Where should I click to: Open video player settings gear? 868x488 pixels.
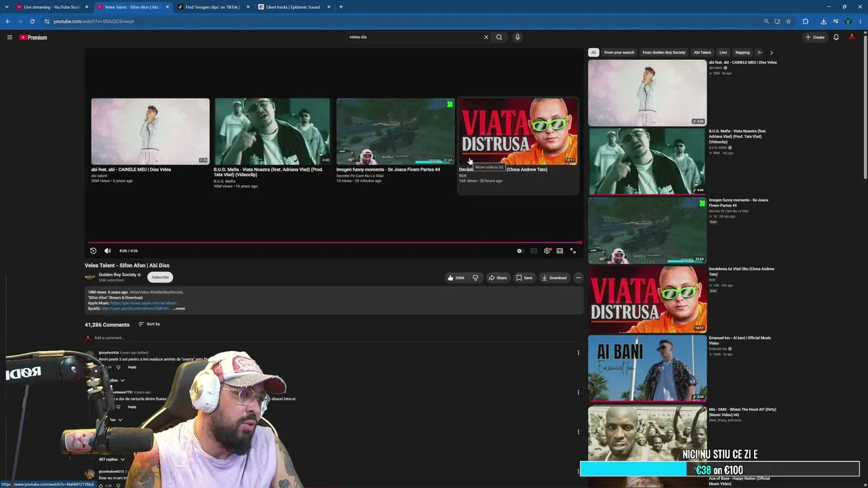547,251
